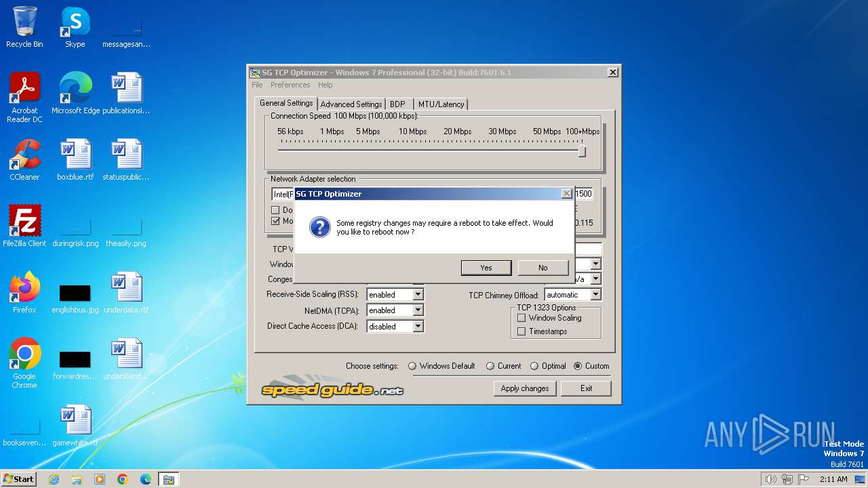Open Internet Explorer in taskbar
The width and height of the screenshot is (868, 488).
[x=54, y=479]
